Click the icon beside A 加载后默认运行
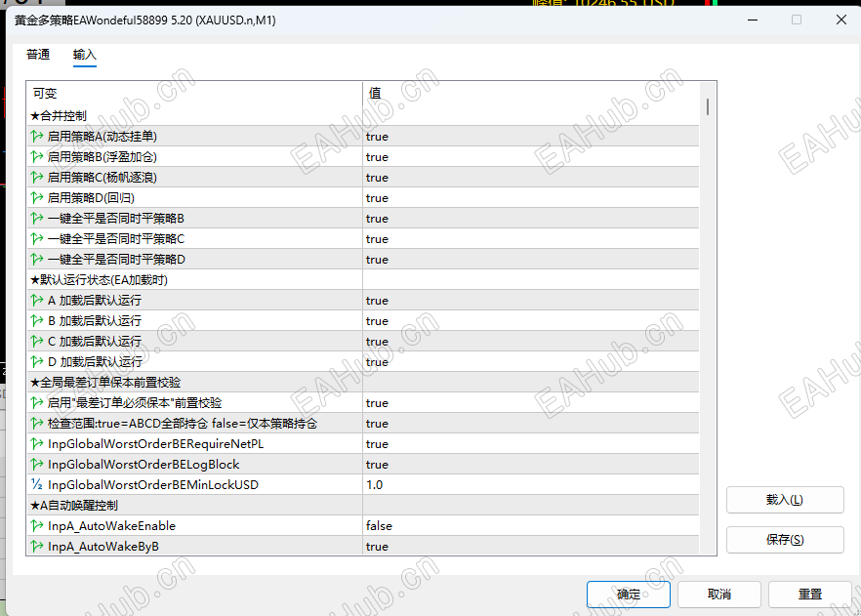861x616 pixels. 37,301
